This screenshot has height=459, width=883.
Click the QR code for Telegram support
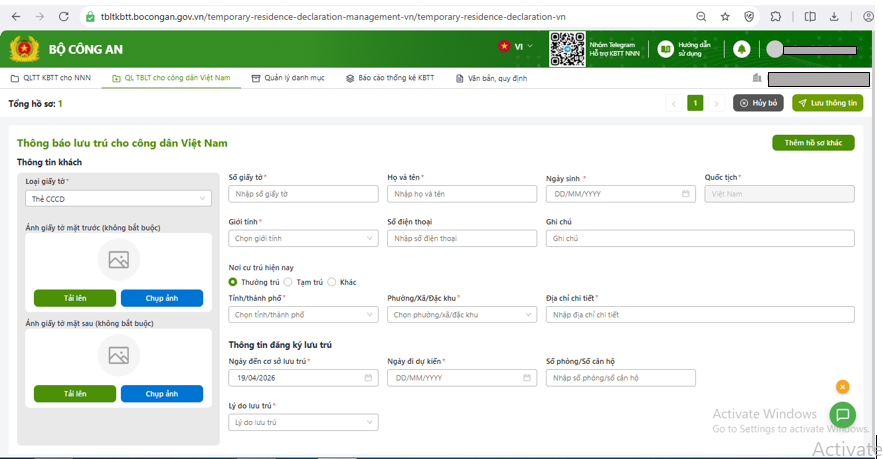tap(567, 49)
